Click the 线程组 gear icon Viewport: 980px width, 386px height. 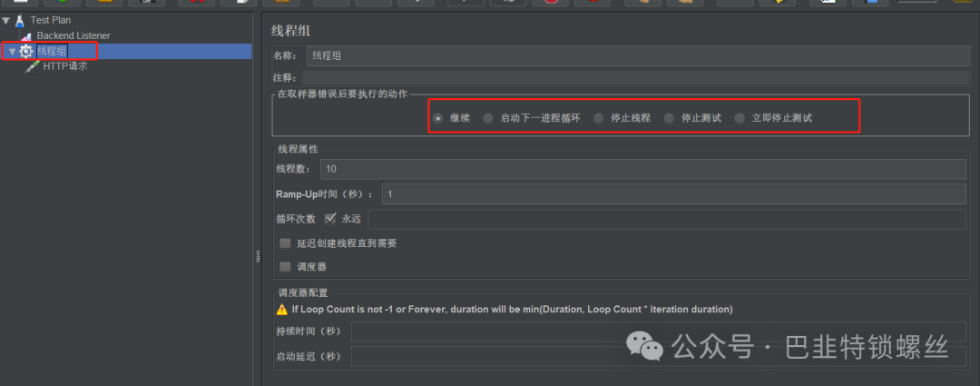pyautogui.click(x=26, y=51)
